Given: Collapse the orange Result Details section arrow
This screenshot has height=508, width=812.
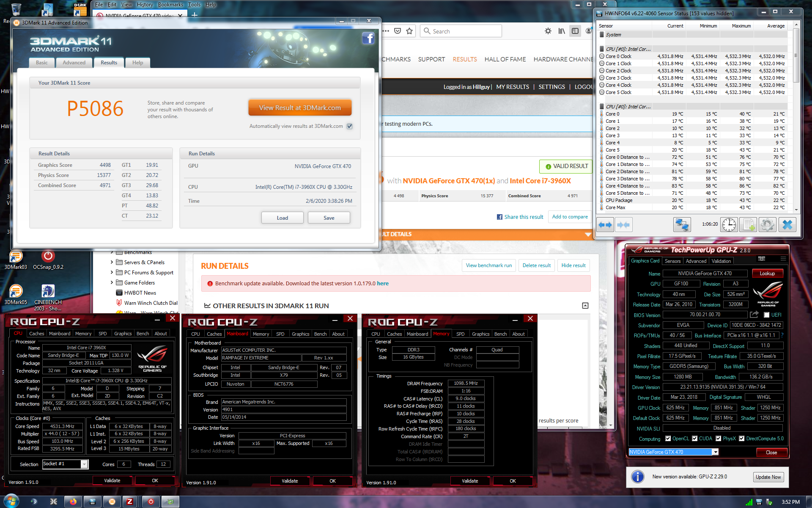Looking at the screenshot, I should 588,234.
